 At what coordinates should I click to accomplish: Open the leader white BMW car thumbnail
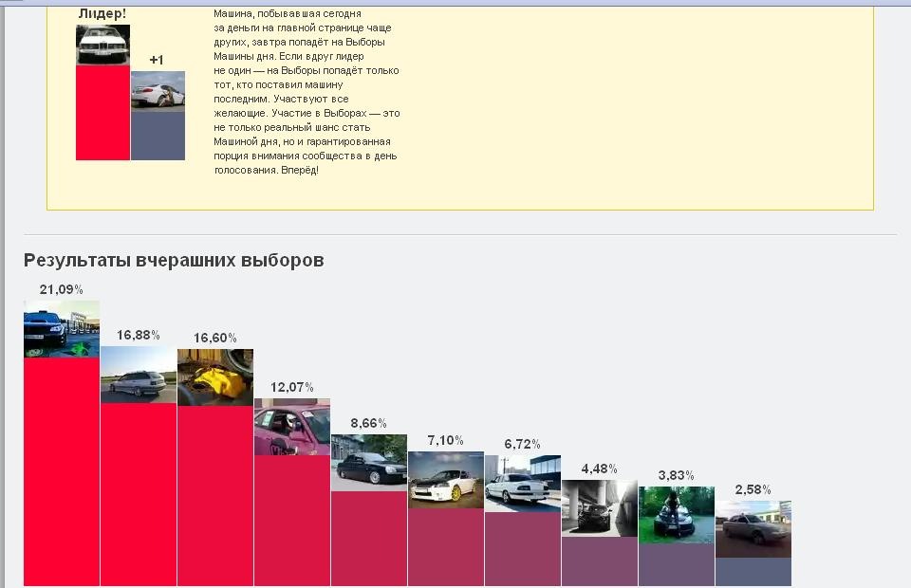[102, 45]
